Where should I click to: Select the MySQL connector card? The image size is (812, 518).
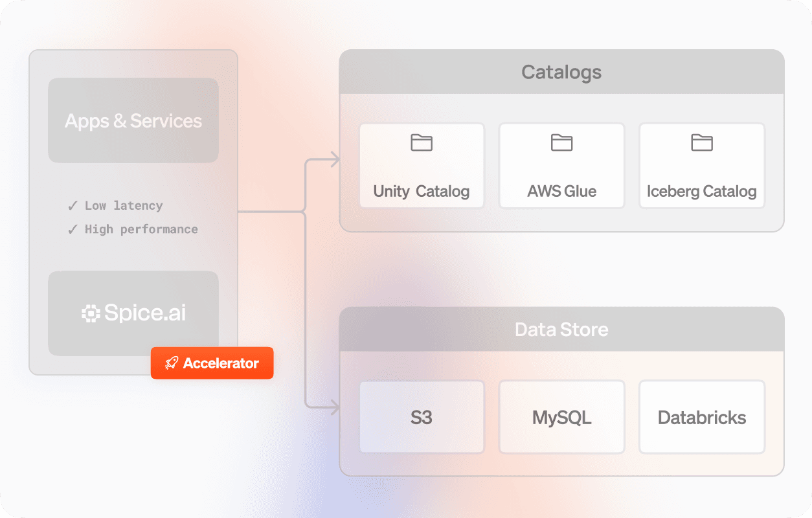(561, 417)
